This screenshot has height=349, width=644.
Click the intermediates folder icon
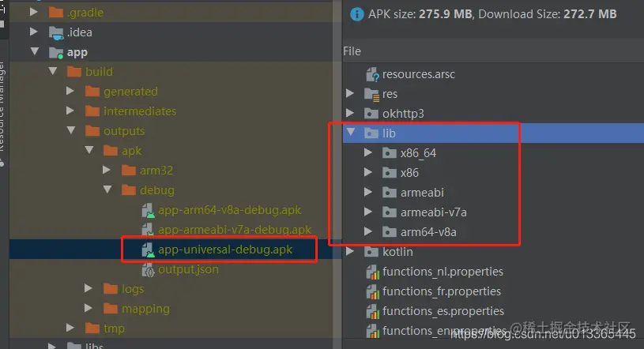point(92,111)
